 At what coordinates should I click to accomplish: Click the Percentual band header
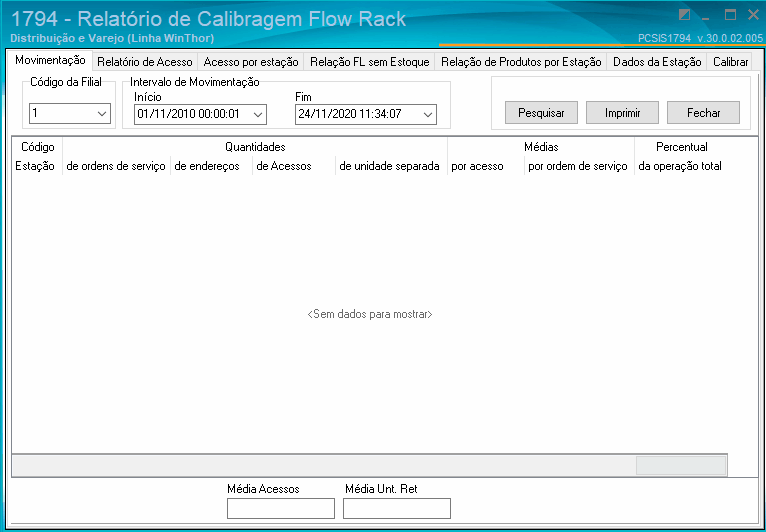[x=681, y=147]
